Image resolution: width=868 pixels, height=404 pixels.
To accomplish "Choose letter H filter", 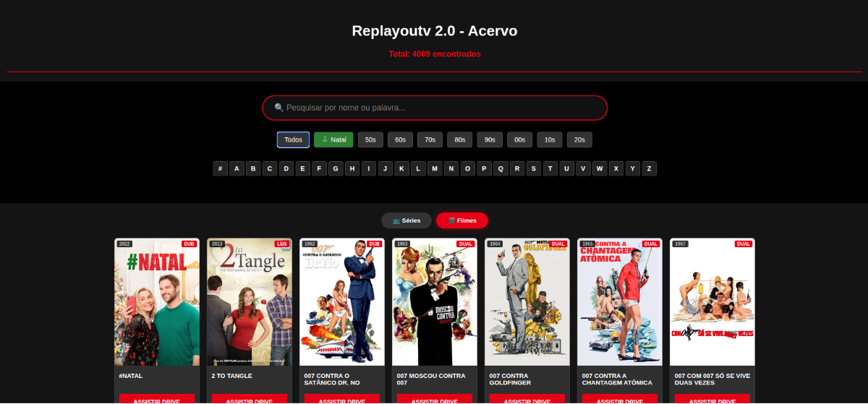I will pyautogui.click(x=352, y=168).
